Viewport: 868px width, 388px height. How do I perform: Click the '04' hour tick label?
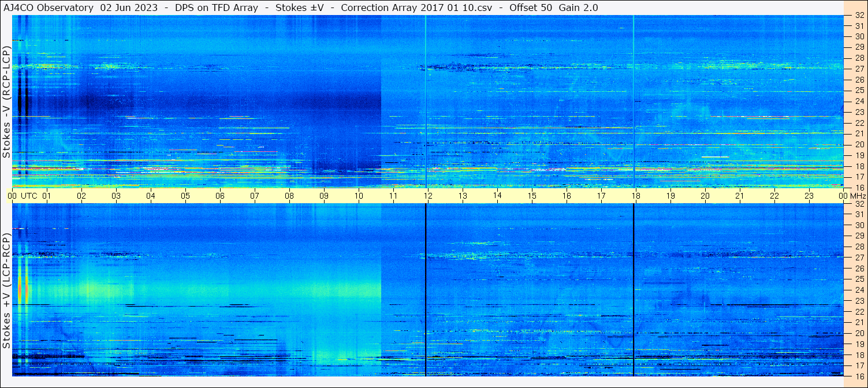click(151, 196)
